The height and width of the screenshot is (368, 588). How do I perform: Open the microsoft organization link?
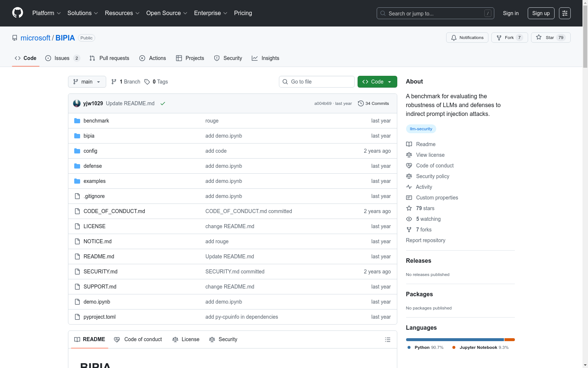pyautogui.click(x=35, y=38)
